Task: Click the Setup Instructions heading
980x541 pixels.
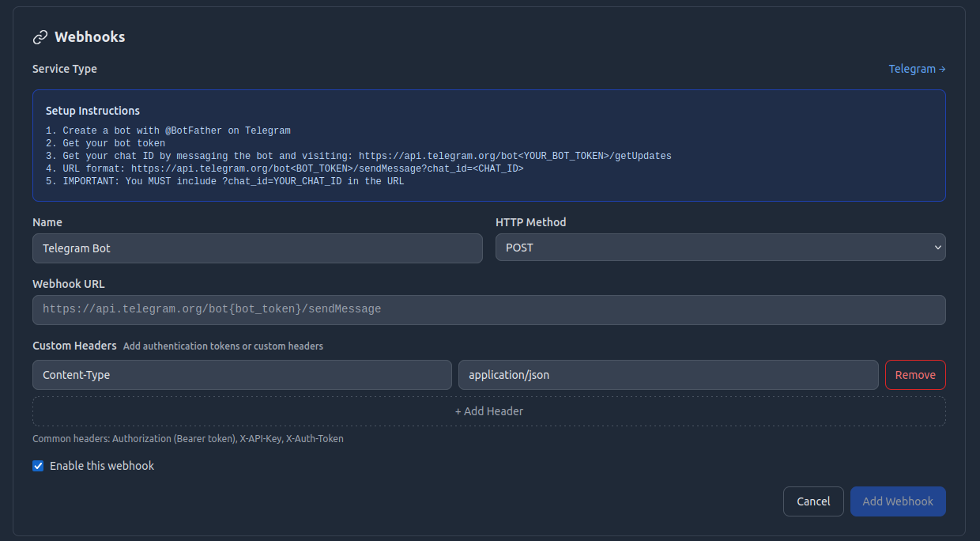Action: click(92, 111)
